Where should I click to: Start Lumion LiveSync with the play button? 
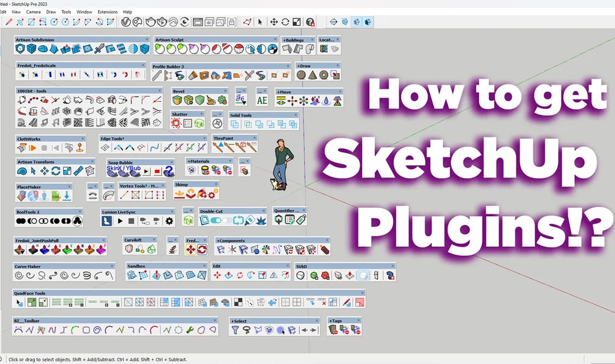pos(120,221)
